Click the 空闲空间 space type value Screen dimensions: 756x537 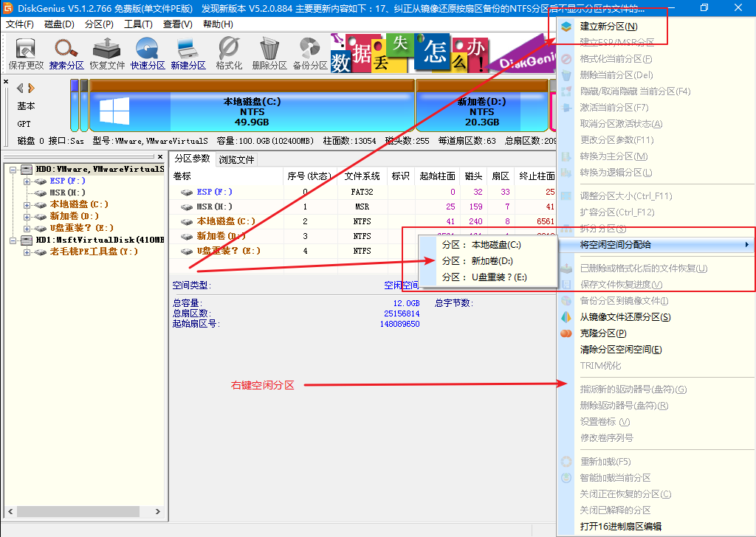[401, 285]
